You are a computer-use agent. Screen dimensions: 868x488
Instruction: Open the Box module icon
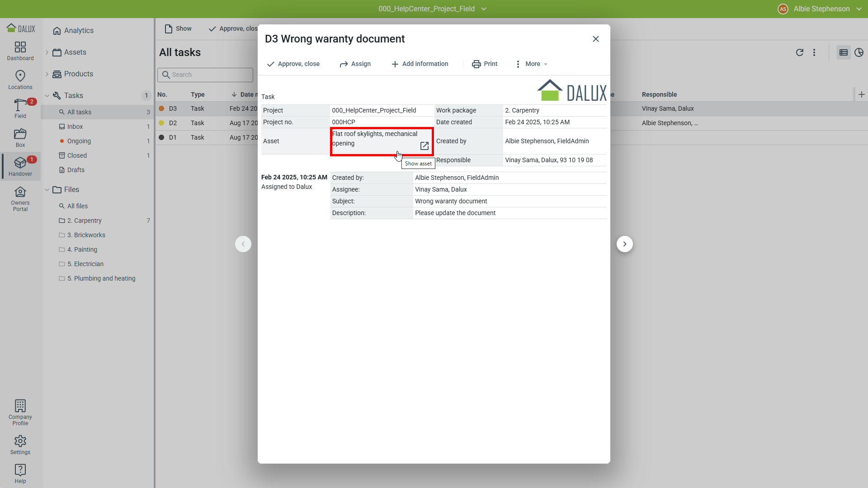tap(20, 137)
